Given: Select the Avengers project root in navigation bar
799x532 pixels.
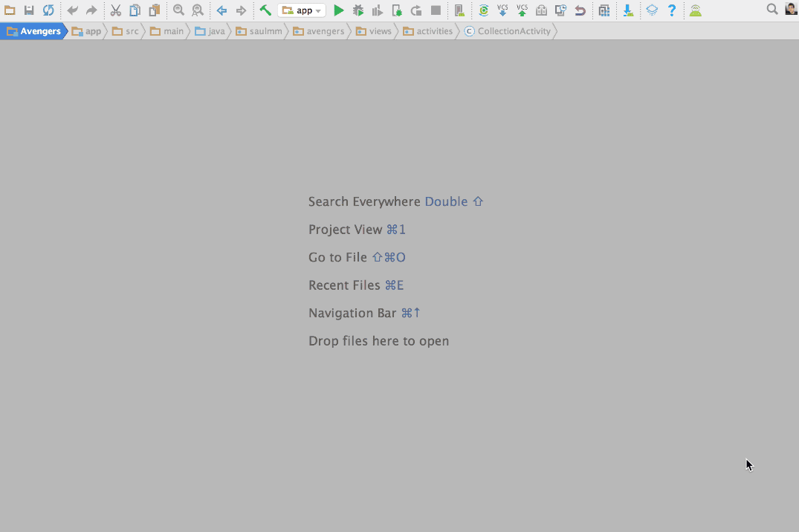Looking at the screenshot, I should pos(34,30).
